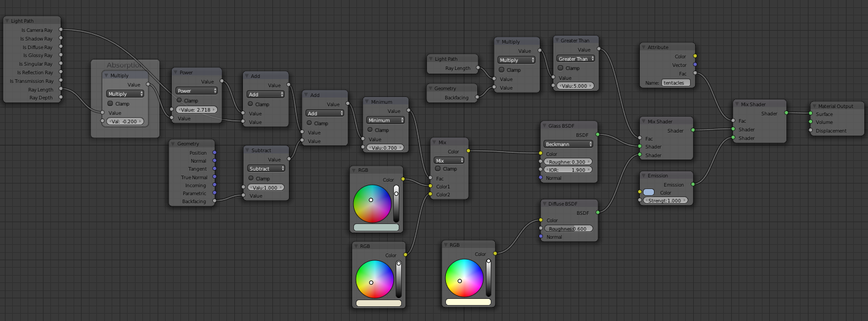
Task: Open the Multiply dropdown beside the Greater Than node
Action: click(517, 60)
